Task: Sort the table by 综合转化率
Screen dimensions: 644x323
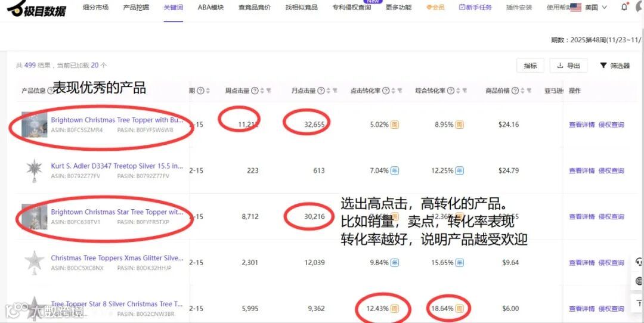Action: [x=458, y=91]
